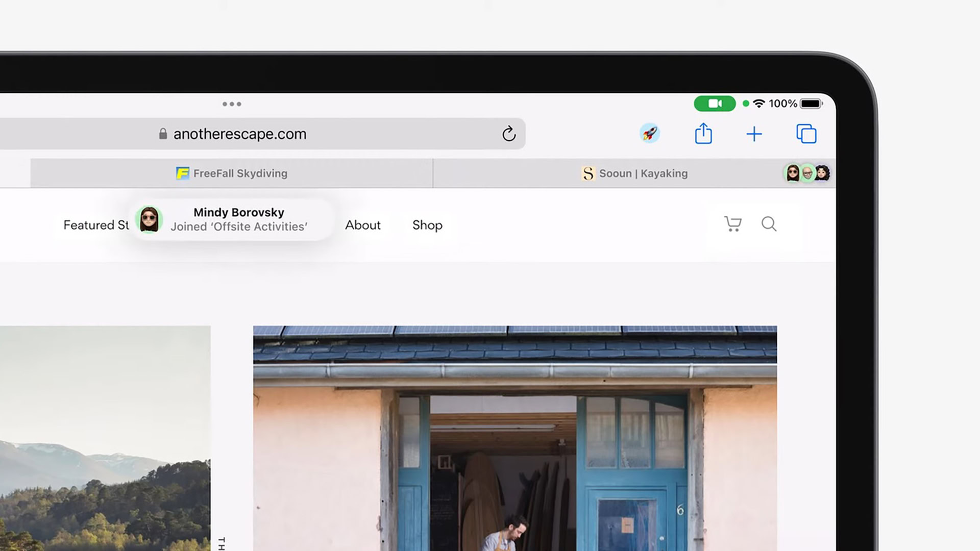Click the lock icon in address bar
Screen dimensions: 980x551
point(163,134)
